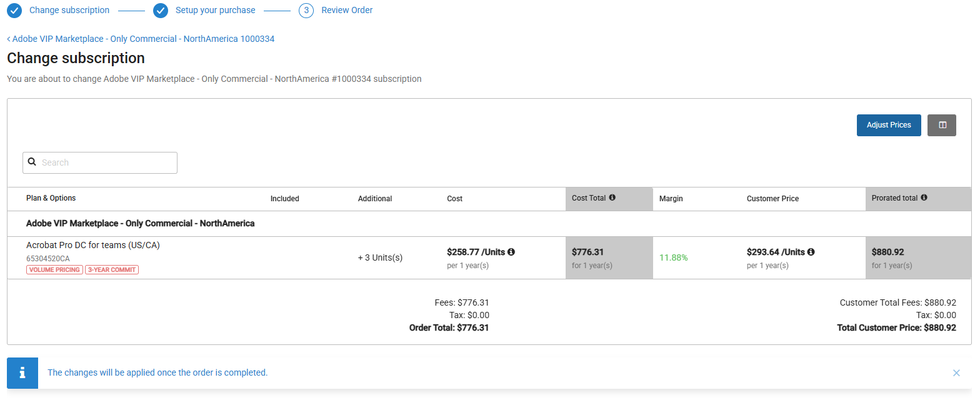Focus the Search input field
The image size is (980, 400).
coord(106,162)
